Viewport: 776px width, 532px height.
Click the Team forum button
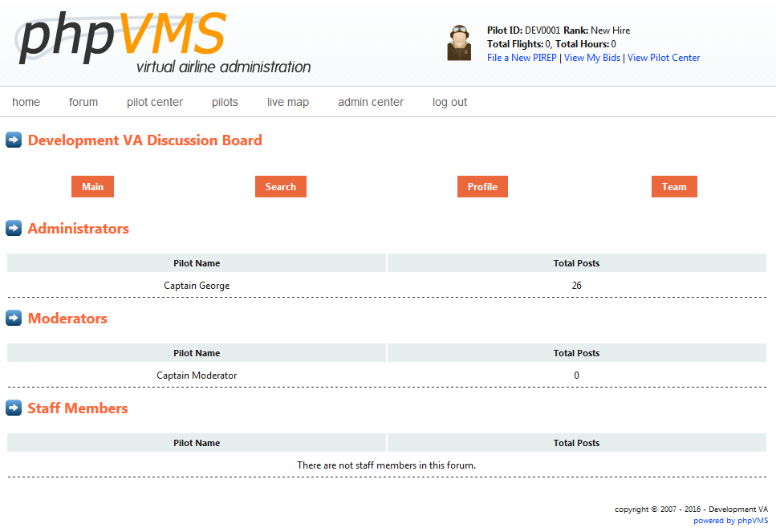click(x=674, y=187)
